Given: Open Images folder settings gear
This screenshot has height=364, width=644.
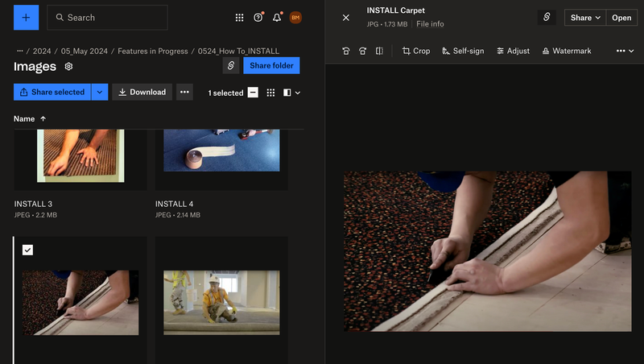Looking at the screenshot, I should (x=68, y=67).
